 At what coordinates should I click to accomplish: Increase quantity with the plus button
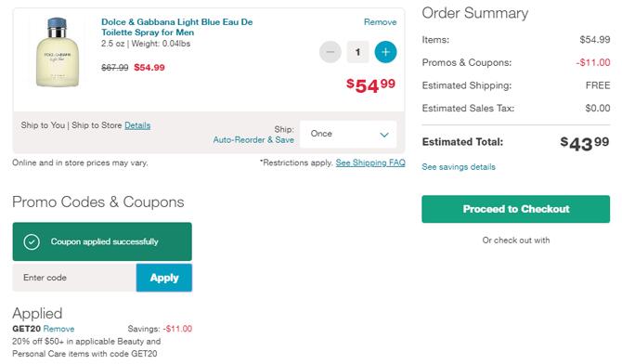tap(385, 52)
